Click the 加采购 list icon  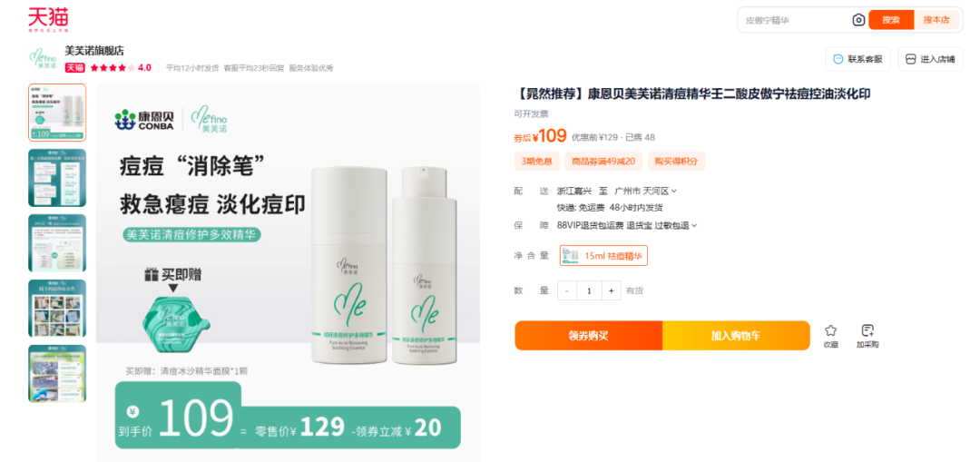click(x=867, y=330)
